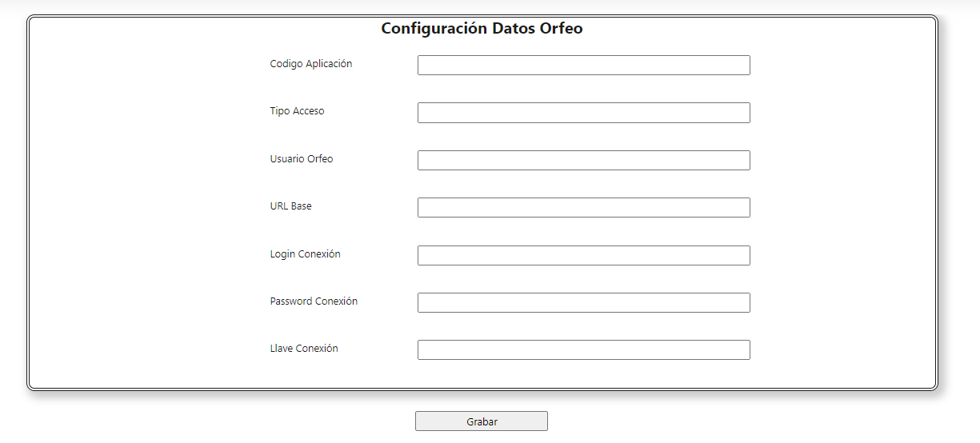Select the Llave Conexión input field
Viewport: 980px width, 443px height.
(583, 350)
